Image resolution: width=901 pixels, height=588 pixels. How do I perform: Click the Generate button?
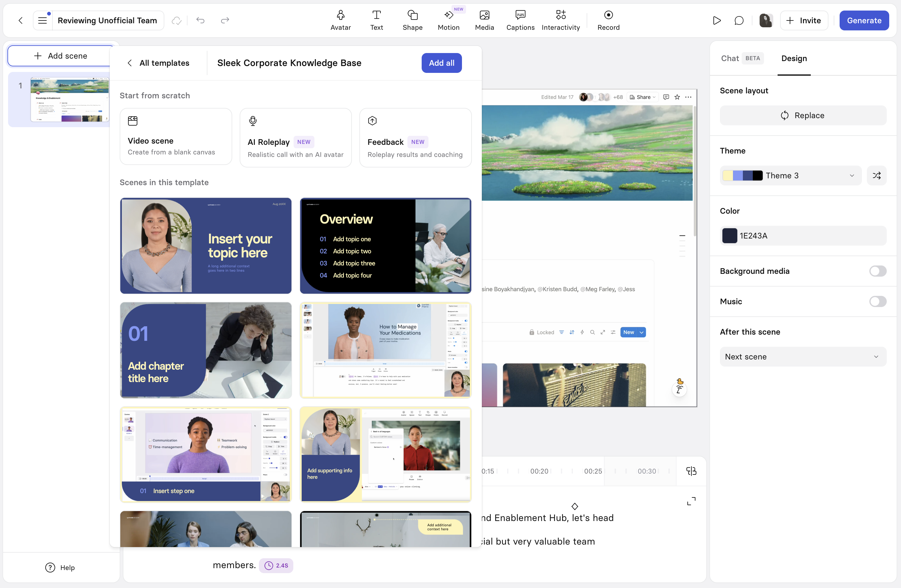coord(864,20)
